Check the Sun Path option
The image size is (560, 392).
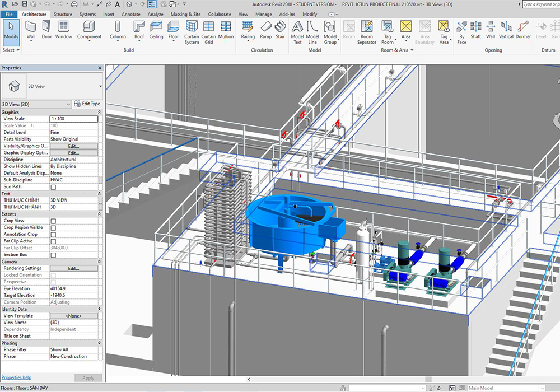[x=54, y=187]
